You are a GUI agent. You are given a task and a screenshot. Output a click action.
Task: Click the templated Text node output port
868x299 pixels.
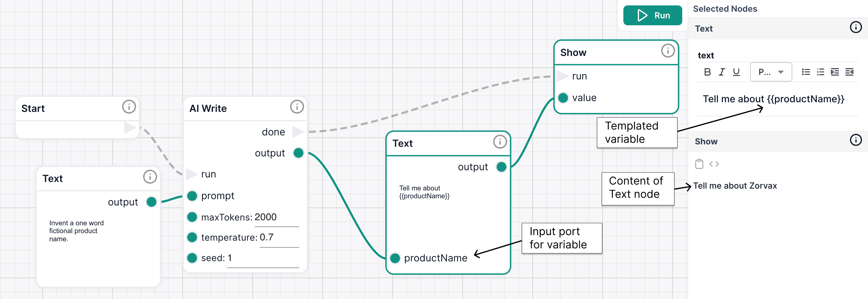tap(501, 167)
